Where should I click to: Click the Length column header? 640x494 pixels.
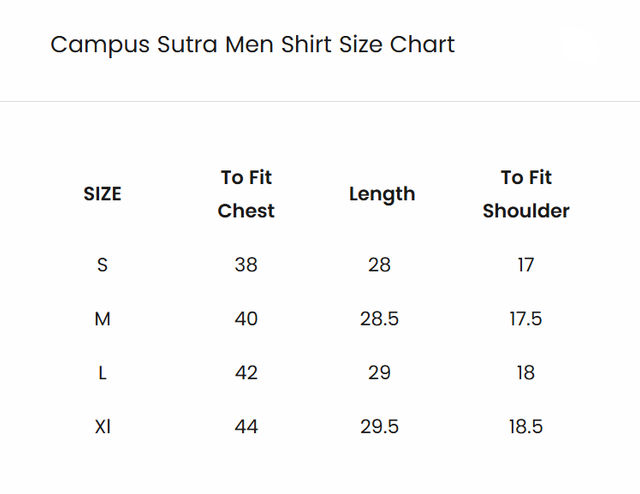pos(382,194)
